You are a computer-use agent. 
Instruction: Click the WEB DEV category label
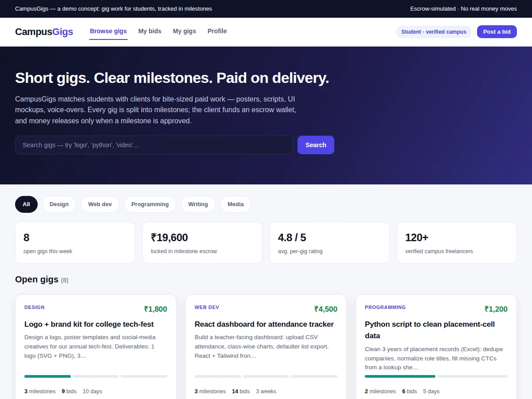click(207, 307)
